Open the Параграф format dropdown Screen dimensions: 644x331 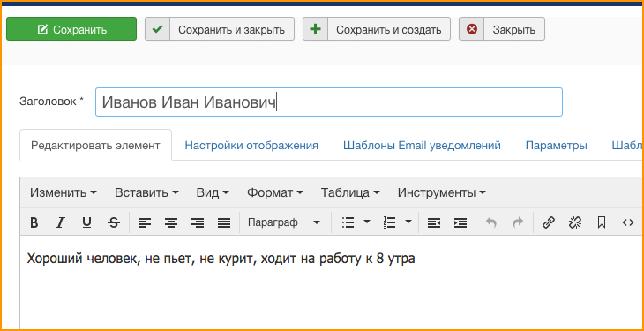tap(284, 222)
